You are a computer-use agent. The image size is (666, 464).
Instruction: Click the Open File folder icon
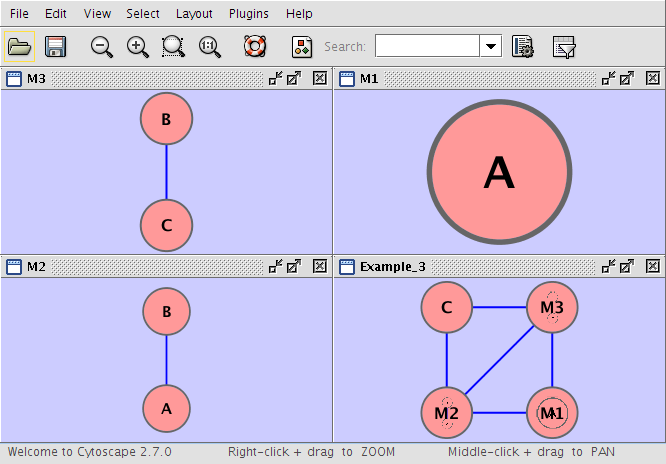point(19,47)
